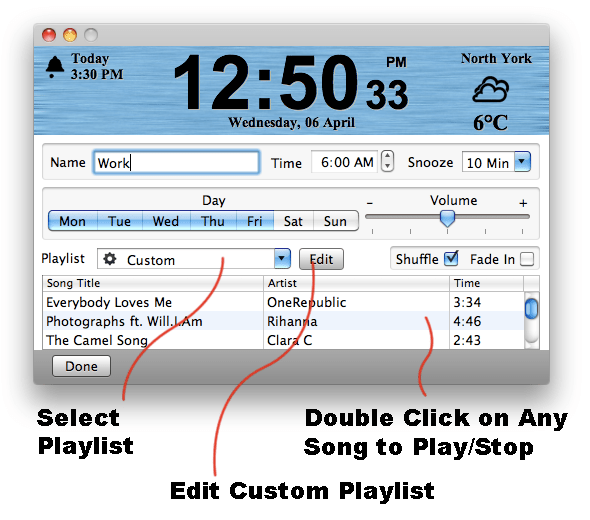
Task: Toggle the Fri day button
Action: coord(255,221)
